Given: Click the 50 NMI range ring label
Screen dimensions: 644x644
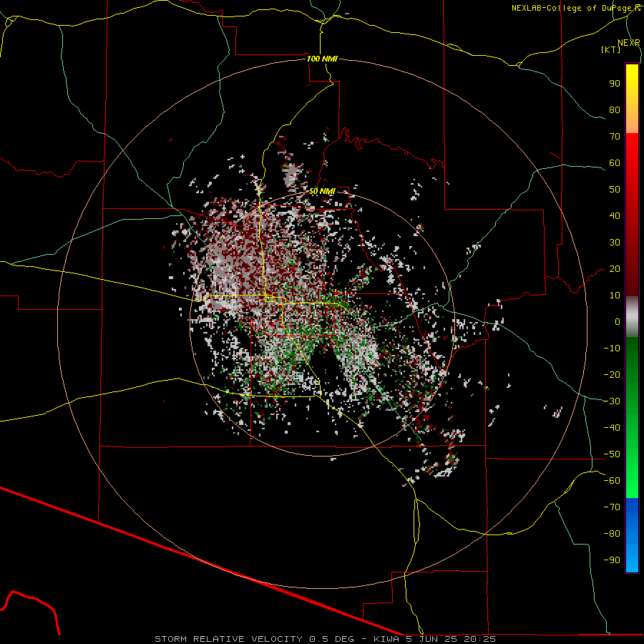Looking at the screenshot, I should [322, 191].
